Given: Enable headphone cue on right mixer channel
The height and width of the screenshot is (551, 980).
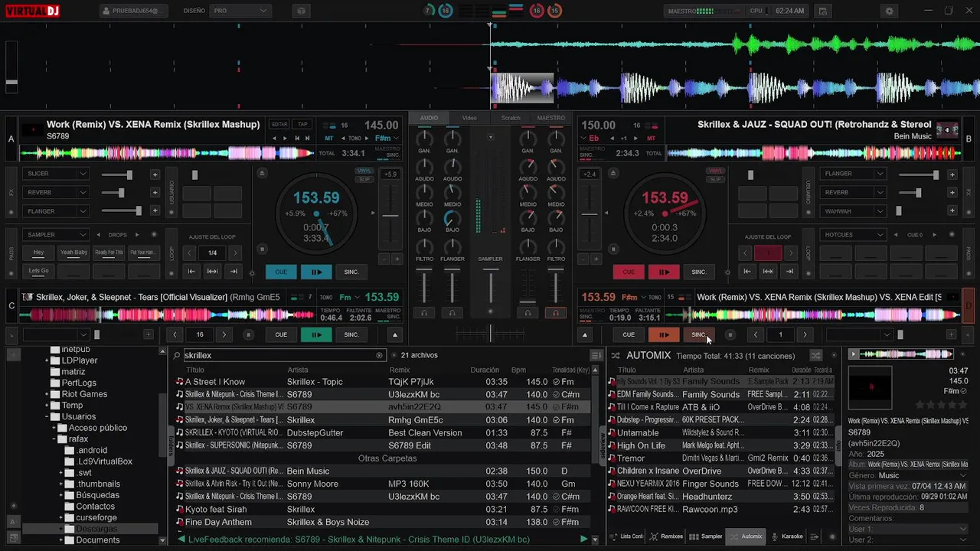Looking at the screenshot, I should tap(556, 312).
